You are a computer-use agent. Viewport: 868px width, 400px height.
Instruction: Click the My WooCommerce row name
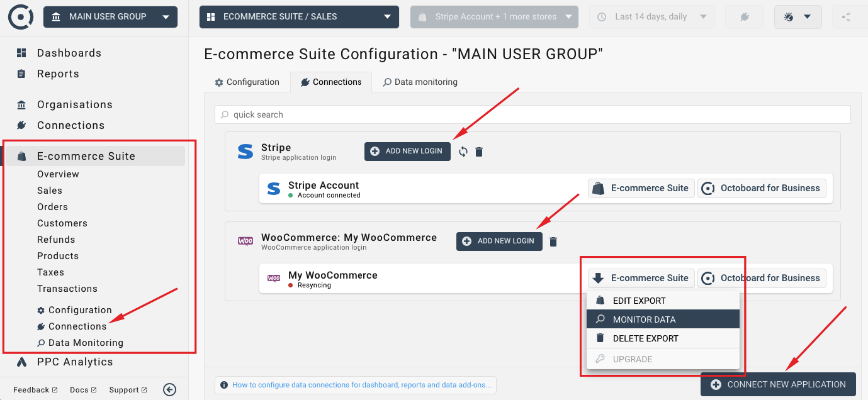point(333,275)
